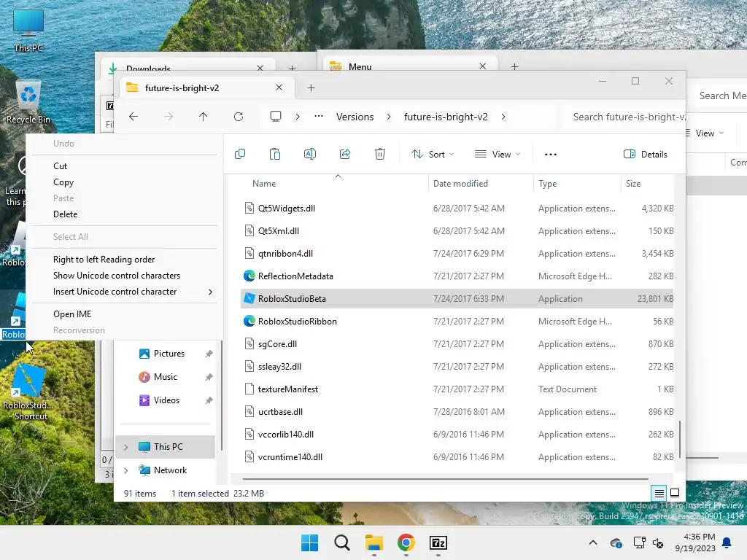This screenshot has height=560, width=747.
Task: Switch to the future-is-bright-v2 tab
Action: click(x=206, y=87)
